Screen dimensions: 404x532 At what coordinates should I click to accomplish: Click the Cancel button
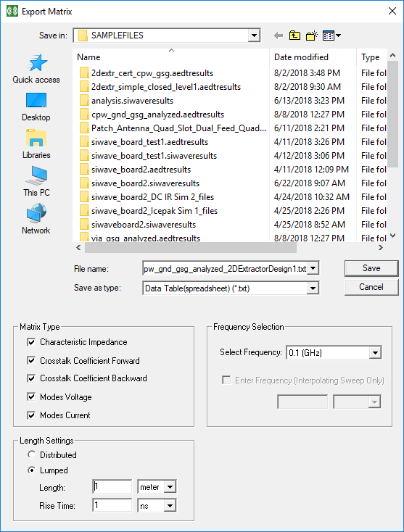[371, 287]
